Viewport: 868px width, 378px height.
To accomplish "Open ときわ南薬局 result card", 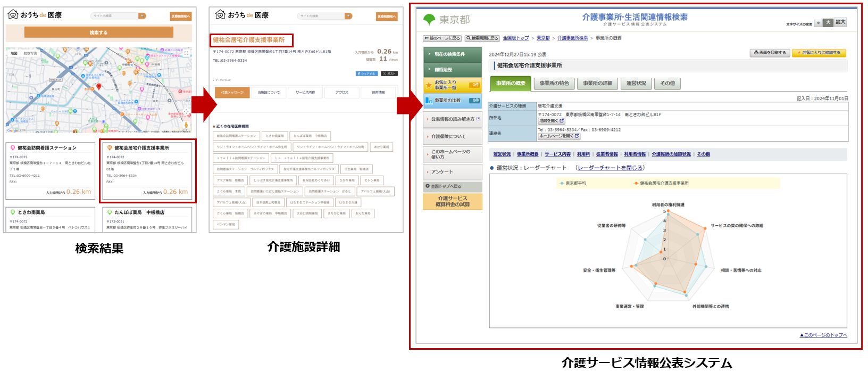I will tap(51, 219).
